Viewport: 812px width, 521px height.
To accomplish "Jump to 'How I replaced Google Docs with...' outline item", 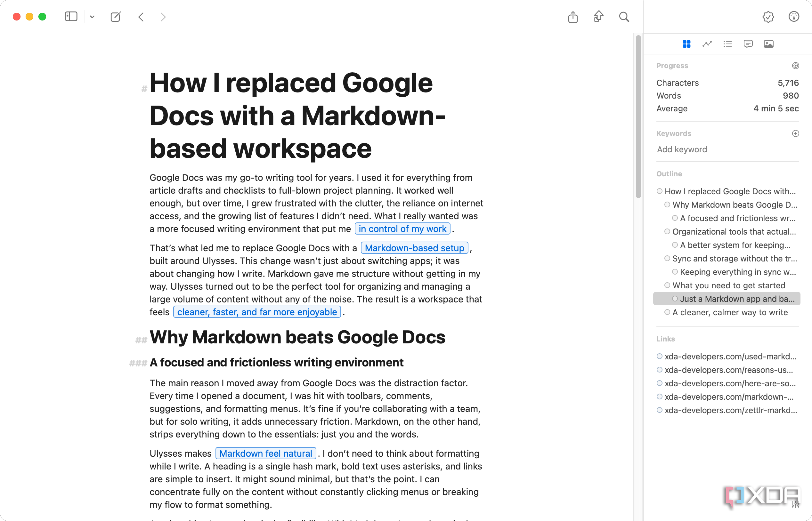I will 727,191.
